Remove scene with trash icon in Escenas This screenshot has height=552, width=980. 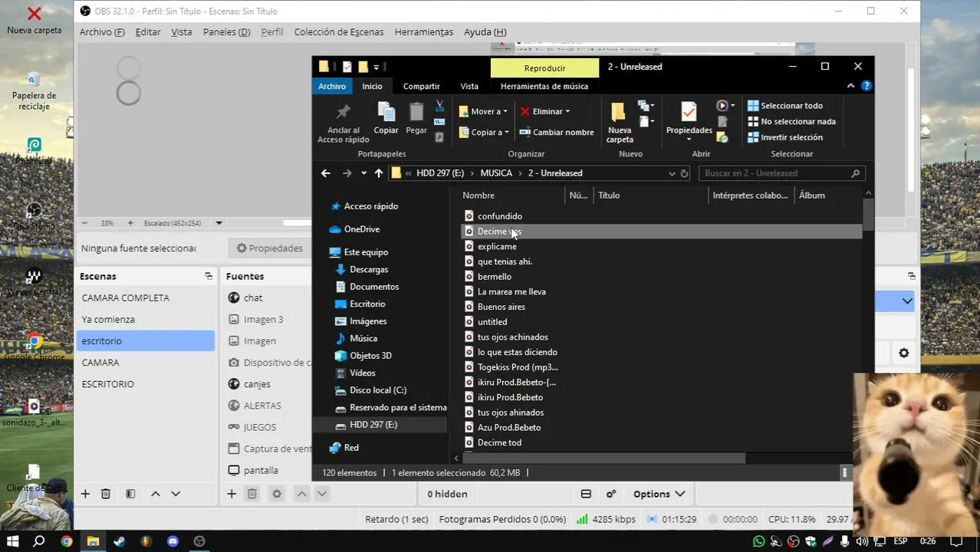click(x=106, y=494)
